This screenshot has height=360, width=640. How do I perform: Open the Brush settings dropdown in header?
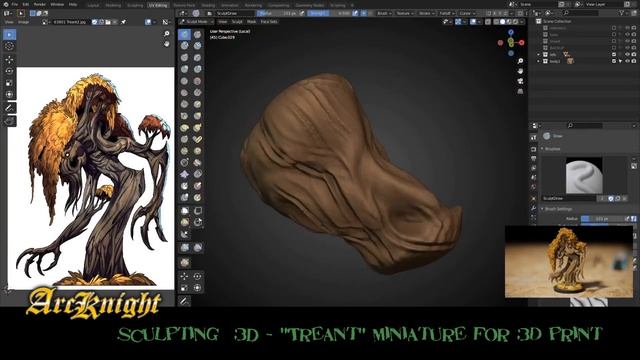[x=384, y=13]
